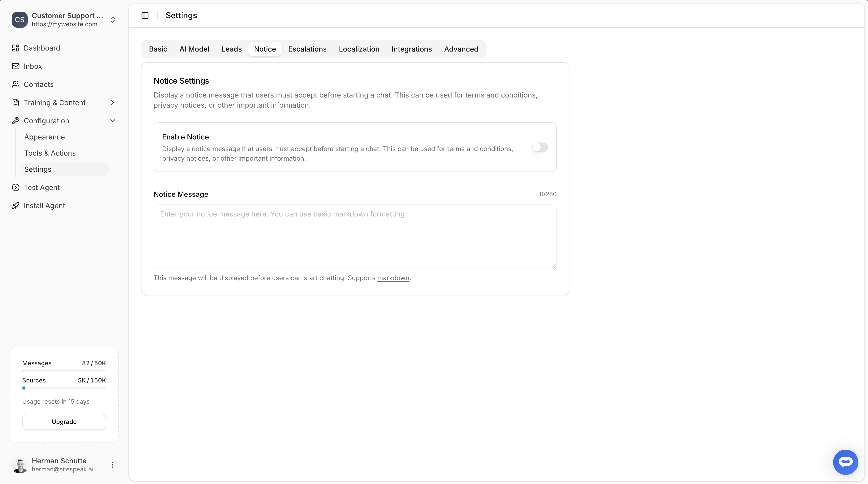This screenshot has height=484, width=868.
Task: Select the Tools & Actions item
Action: tap(50, 153)
